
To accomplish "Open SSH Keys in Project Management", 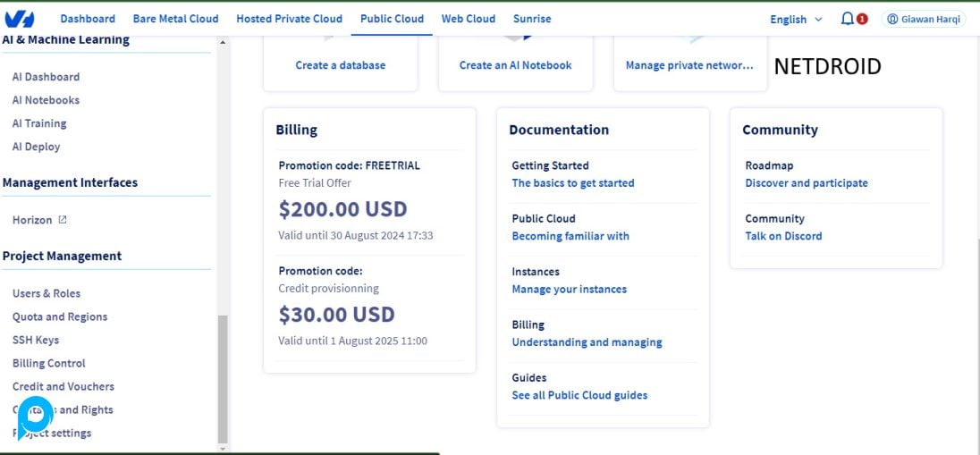I will click(x=36, y=340).
